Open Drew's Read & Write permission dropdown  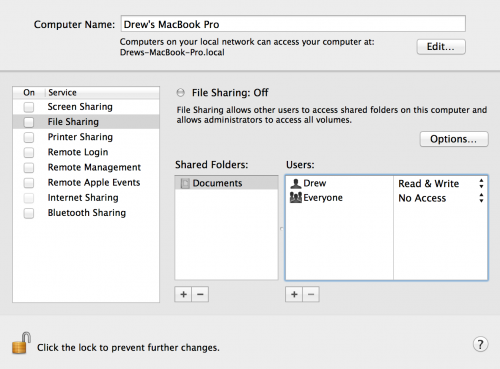click(441, 183)
